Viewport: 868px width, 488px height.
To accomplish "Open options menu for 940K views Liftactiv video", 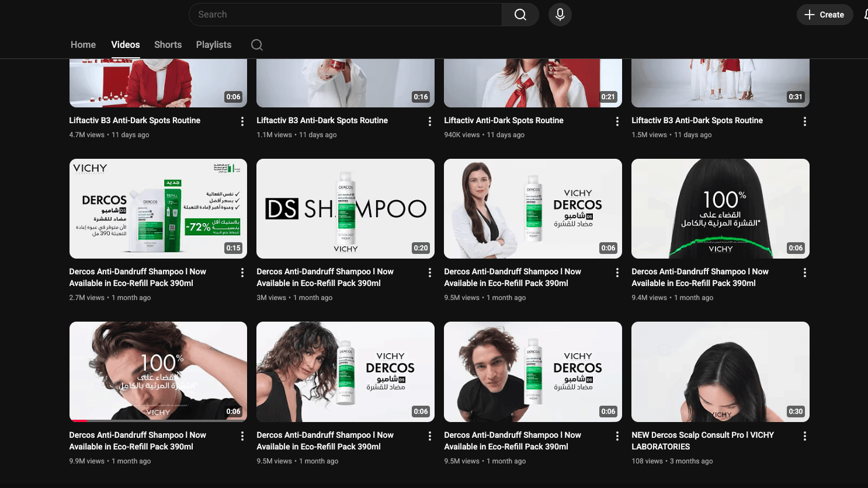I will click(x=617, y=121).
